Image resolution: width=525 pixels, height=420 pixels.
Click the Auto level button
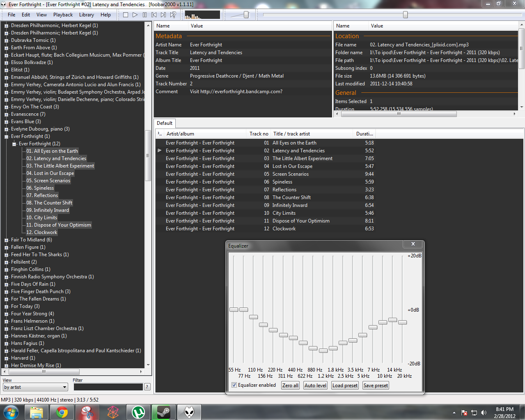click(x=316, y=386)
